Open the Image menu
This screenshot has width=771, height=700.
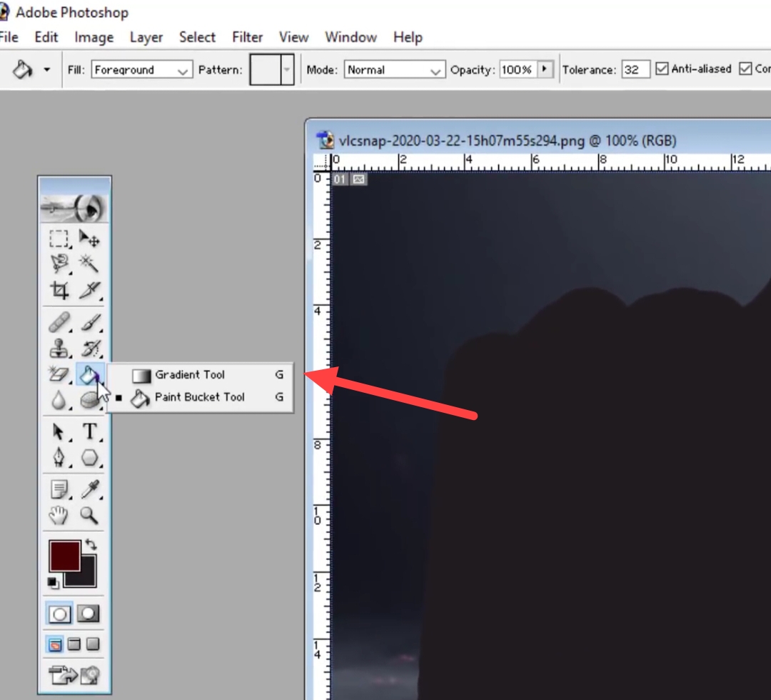(94, 37)
